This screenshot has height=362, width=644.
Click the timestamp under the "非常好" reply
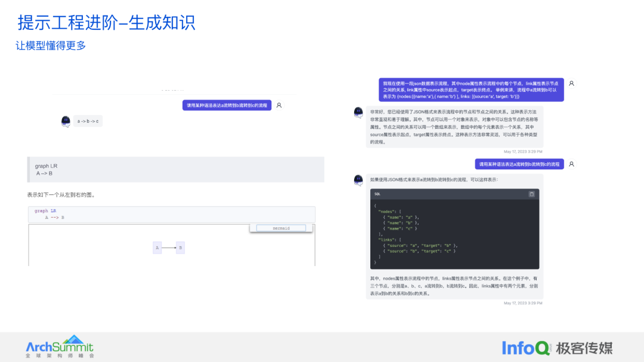tap(523, 151)
